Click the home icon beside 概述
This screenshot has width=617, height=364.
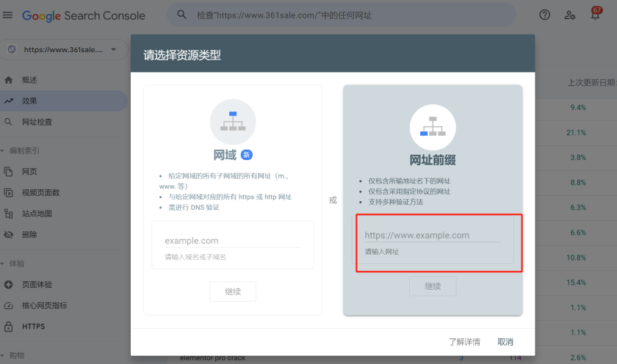coord(8,80)
